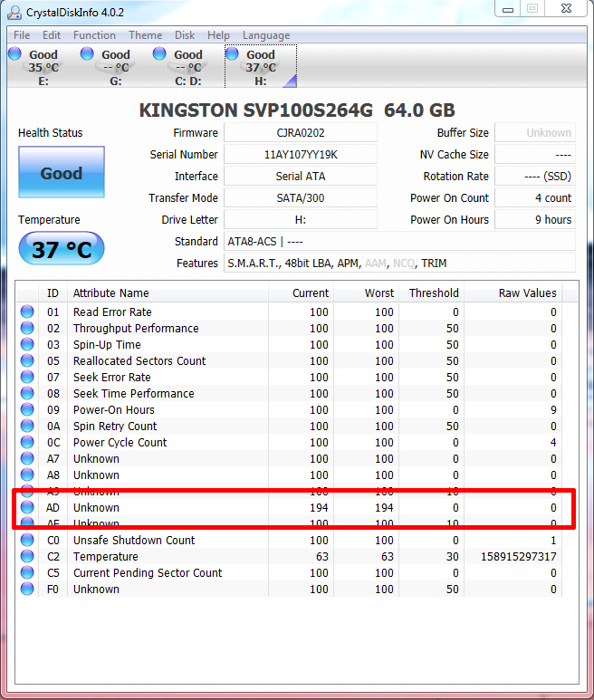Click status orb for Current Pending Sector Count
This screenshot has width=594, height=700.
pos(27,572)
